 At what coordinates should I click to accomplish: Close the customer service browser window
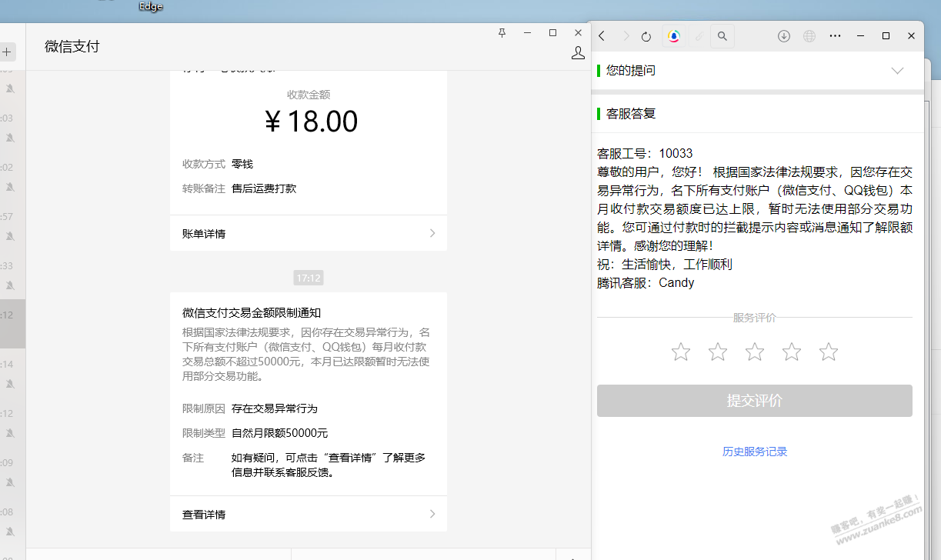point(912,36)
